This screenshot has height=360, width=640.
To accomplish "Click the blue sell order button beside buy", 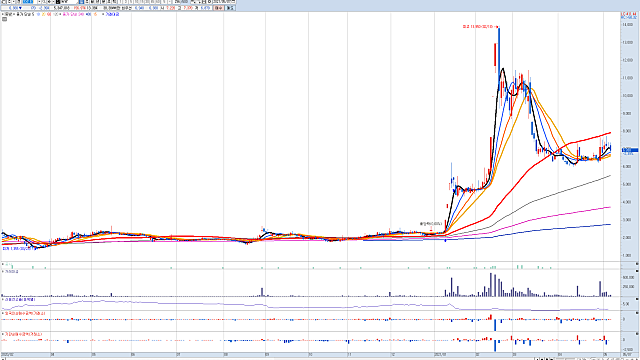I will point(230,8).
